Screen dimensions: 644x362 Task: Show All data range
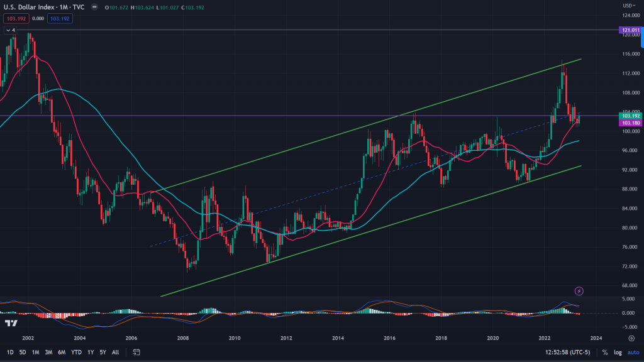(116, 353)
